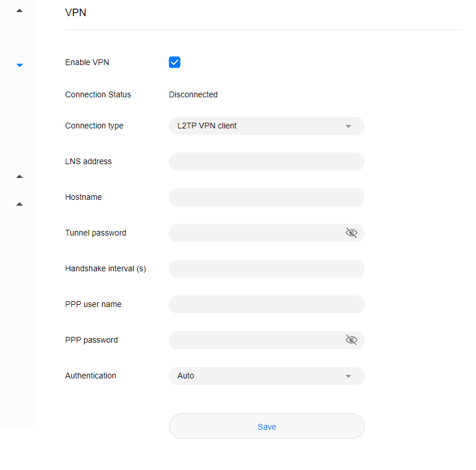This screenshot has height=470, width=476.
Task: Expand the lowest sidebar up arrow
Action: (x=20, y=204)
